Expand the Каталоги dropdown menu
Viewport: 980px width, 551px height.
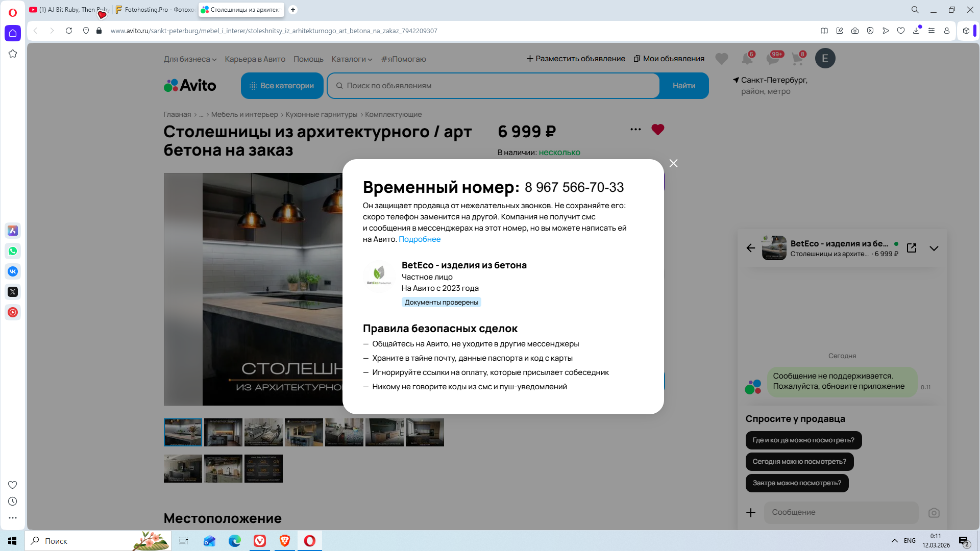tap(352, 59)
